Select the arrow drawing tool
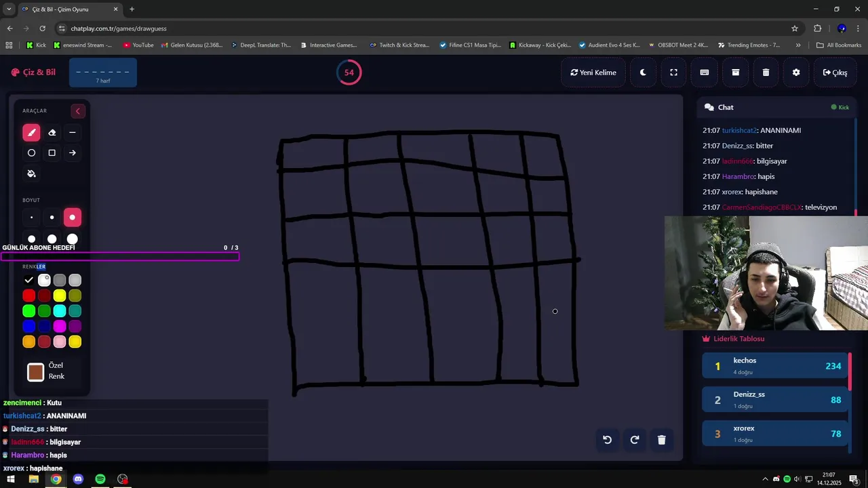Image resolution: width=868 pixels, height=488 pixels. click(x=73, y=153)
